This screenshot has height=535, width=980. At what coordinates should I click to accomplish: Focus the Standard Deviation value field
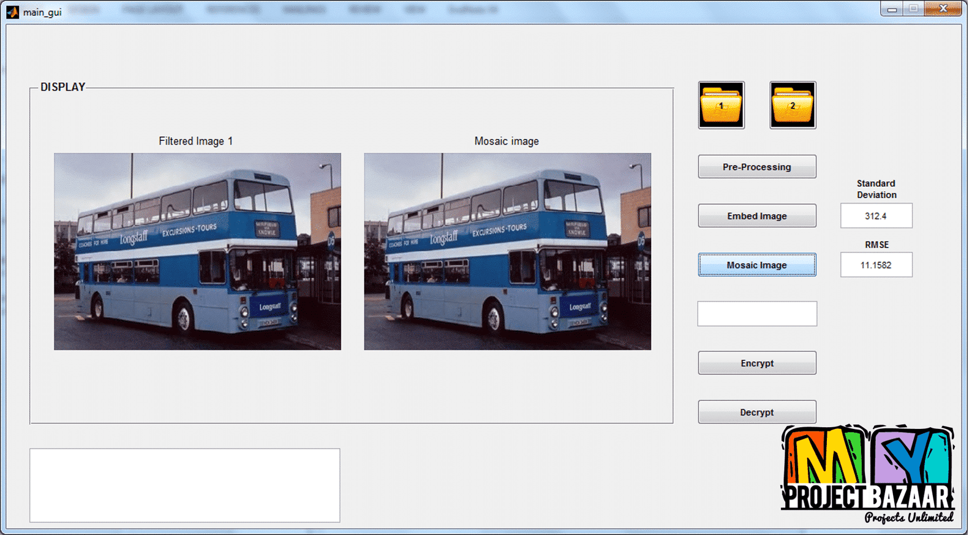(876, 216)
